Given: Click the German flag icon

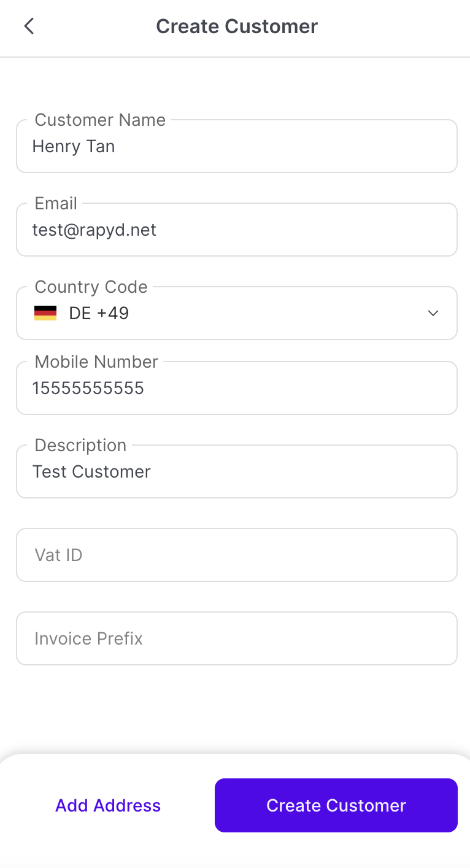Looking at the screenshot, I should 45,314.
